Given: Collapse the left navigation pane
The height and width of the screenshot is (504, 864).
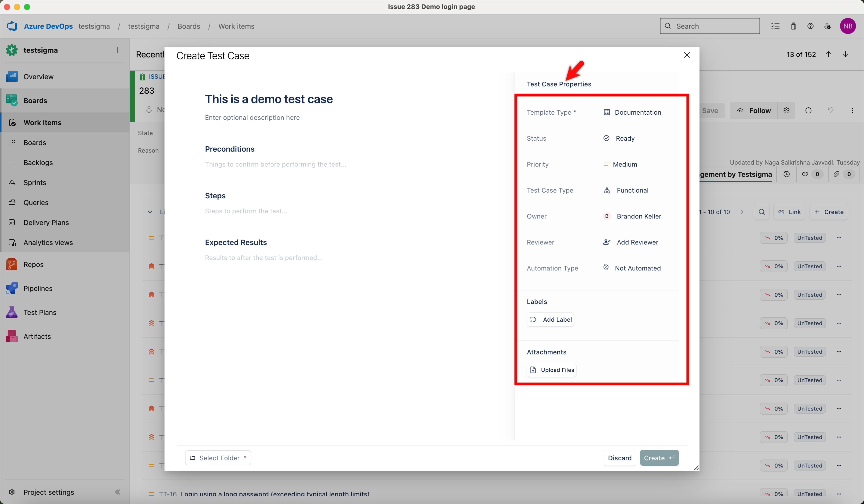Looking at the screenshot, I should (x=117, y=492).
